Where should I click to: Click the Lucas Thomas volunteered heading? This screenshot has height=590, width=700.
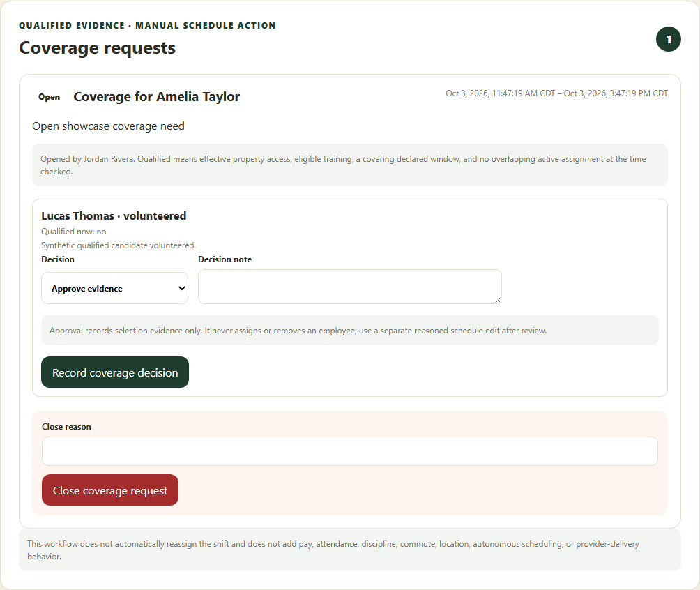pos(114,215)
